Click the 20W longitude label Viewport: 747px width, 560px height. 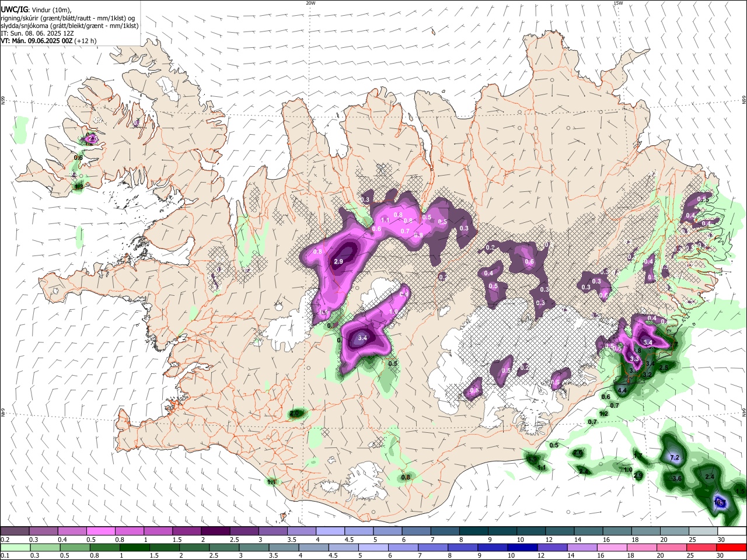pyautogui.click(x=310, y=3)
